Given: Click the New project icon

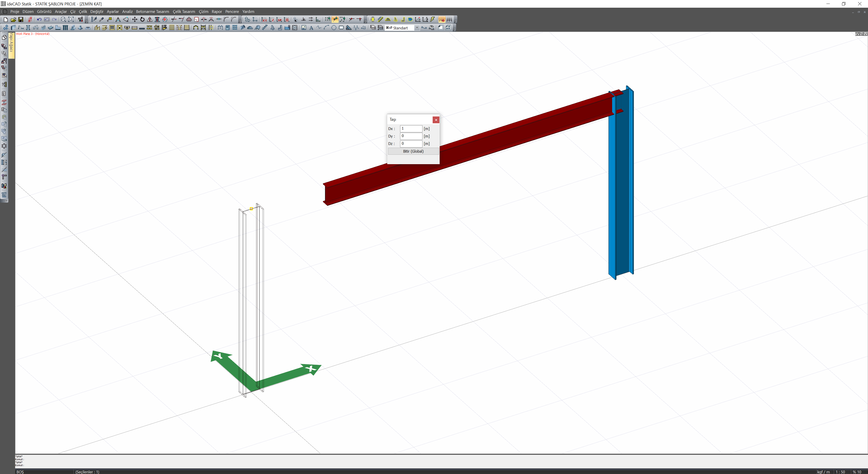Looking at the screenshot, I should tap(6, 19).
